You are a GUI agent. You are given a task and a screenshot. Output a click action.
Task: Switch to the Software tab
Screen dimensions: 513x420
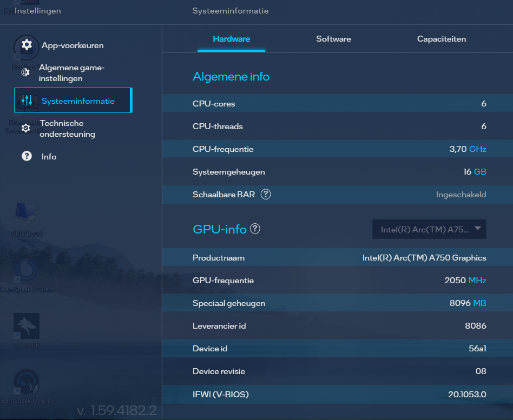tap(333, 39)
